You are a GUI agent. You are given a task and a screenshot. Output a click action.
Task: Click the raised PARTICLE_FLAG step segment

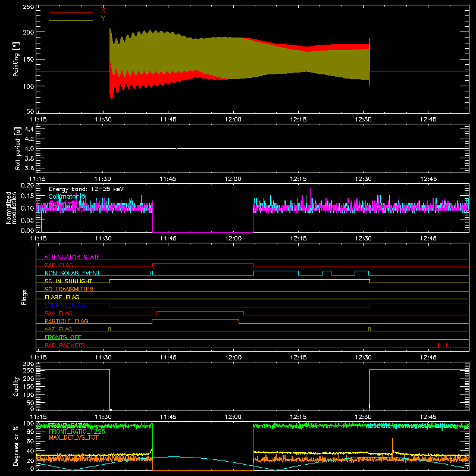[x=195, y=320]
